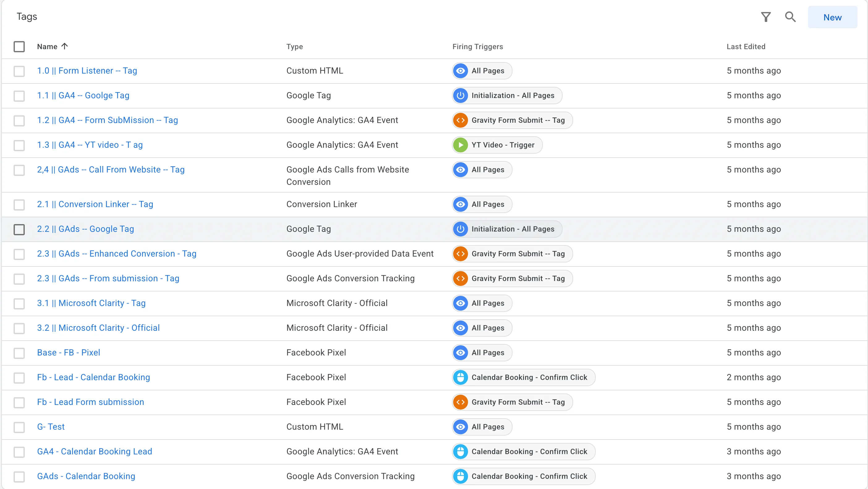Check the Base - FB - Pixel checkbox

[19, 353]
